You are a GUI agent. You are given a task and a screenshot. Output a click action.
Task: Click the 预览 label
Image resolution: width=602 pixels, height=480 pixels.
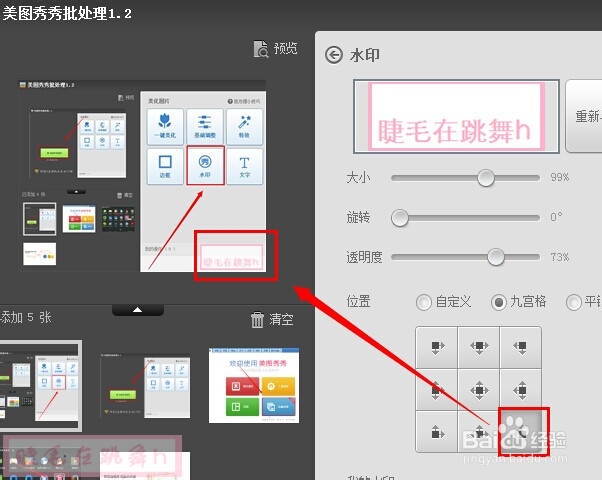click(x=285, y=49)
